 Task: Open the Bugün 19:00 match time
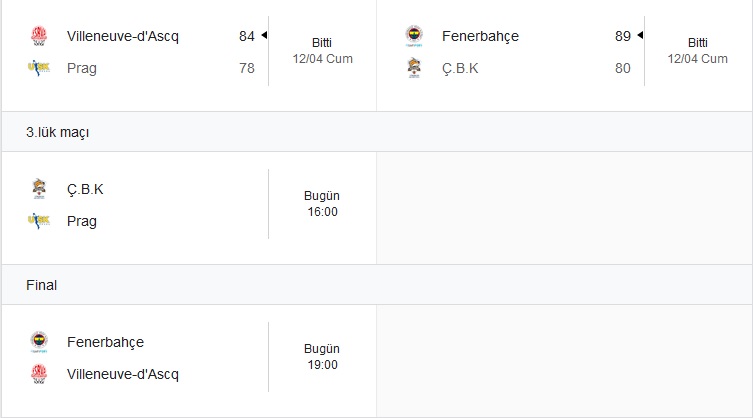[322, 357]
